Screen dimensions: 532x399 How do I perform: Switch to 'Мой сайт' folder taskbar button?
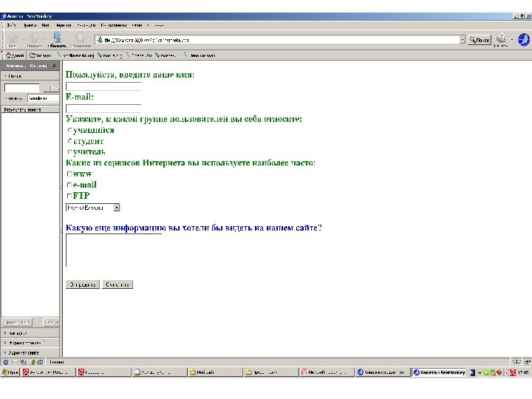tap(214, 372)
